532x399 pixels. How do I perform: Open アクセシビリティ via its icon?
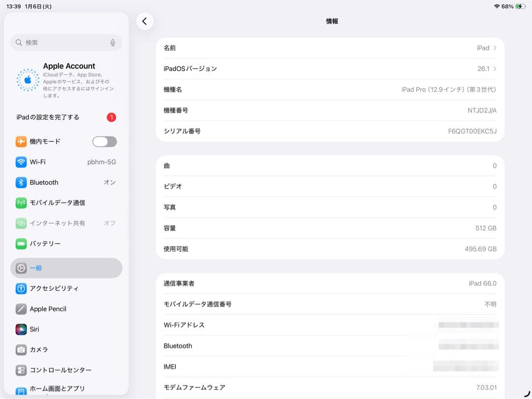tap(21, 288)
